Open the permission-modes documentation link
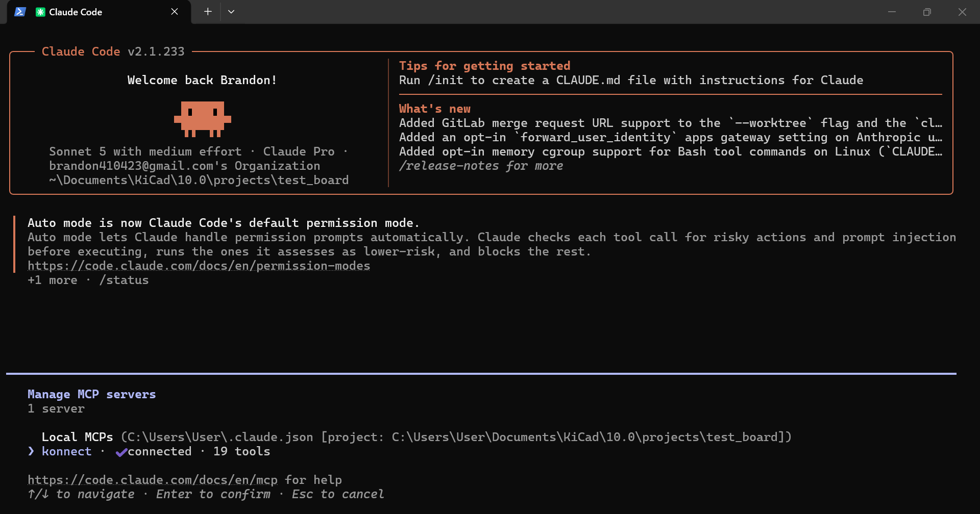Viewport: 980px width, 514px height. 199,266
